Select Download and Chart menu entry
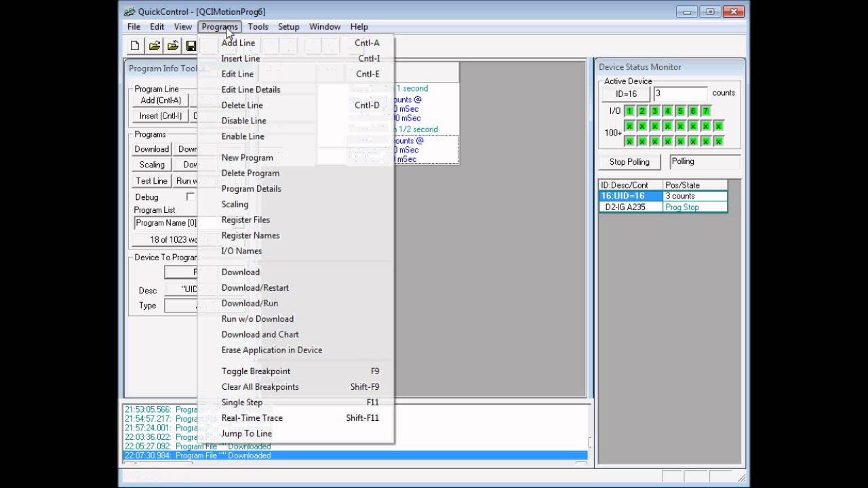 (296, 334)
